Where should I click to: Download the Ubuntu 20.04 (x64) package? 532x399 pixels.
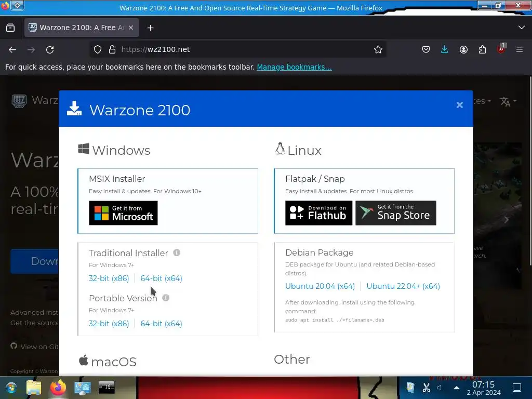(320, 286)
